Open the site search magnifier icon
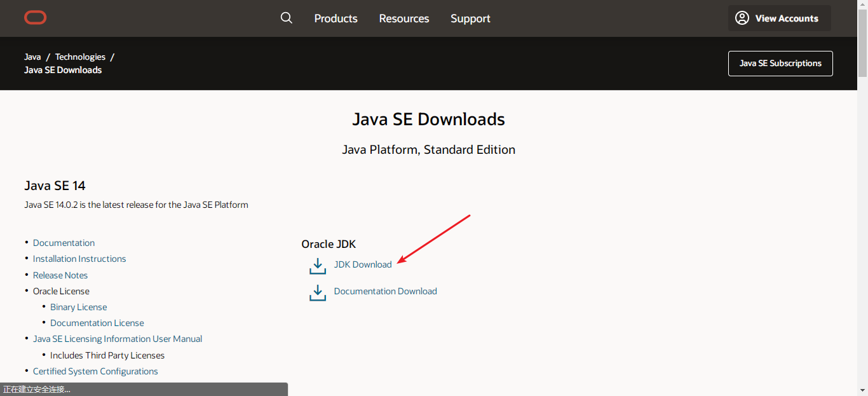 click(x=287, y=18)
